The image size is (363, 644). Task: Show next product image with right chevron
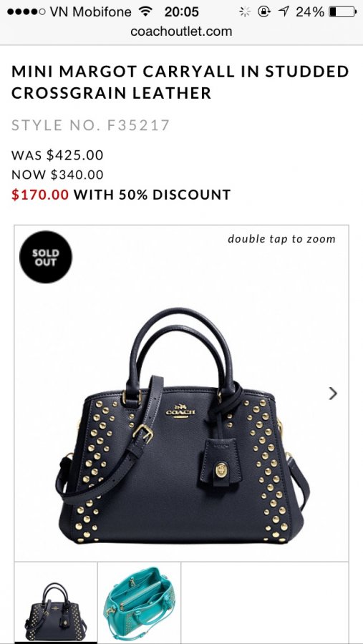(x=333, y=394)
